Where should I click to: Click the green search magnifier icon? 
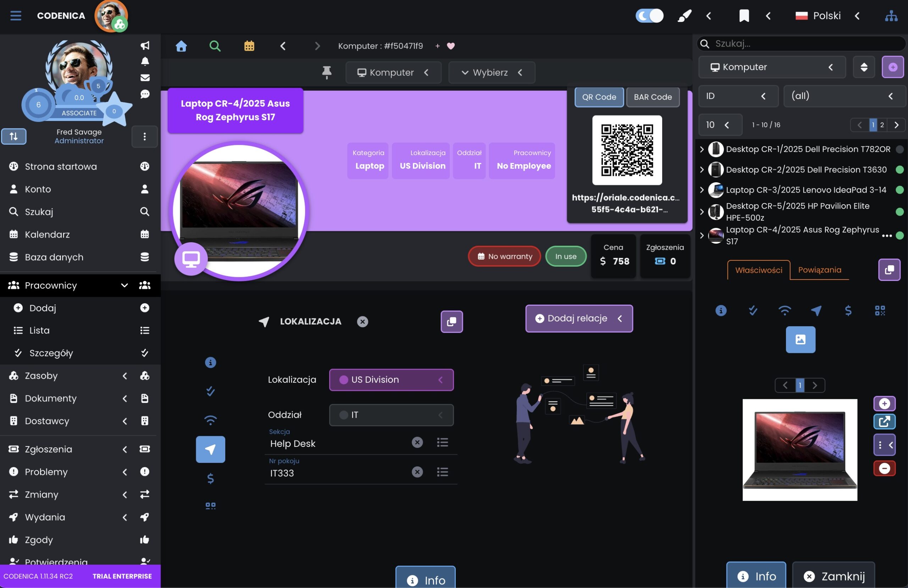coord(215,46)
